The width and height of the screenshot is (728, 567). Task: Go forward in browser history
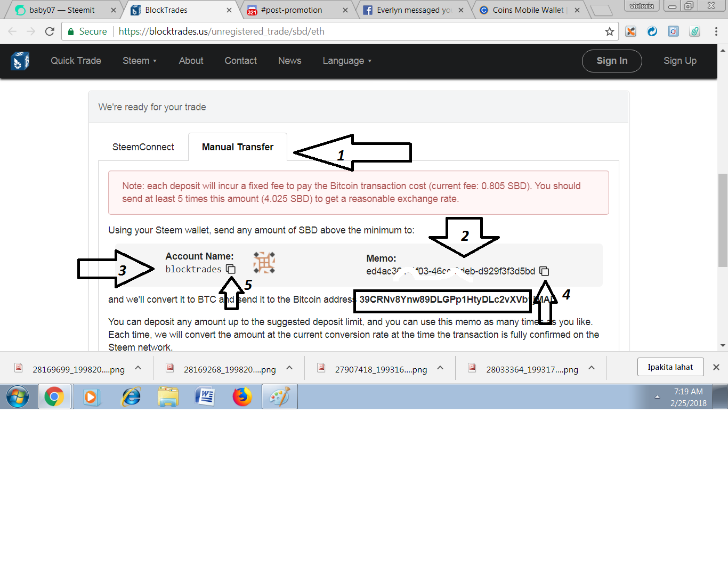tap(31, 31)
